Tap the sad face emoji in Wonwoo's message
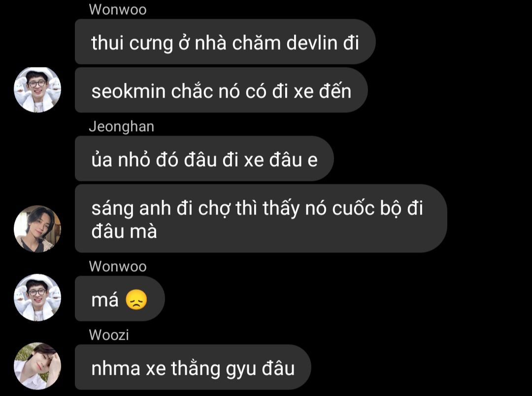This screenshot has height=396, width=532. click(x=136, y=300)
